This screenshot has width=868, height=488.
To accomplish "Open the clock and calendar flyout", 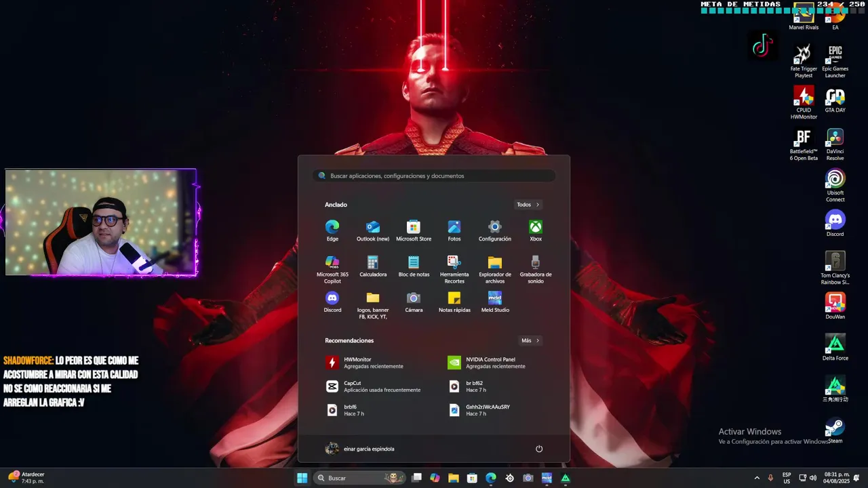I will 836,478.
